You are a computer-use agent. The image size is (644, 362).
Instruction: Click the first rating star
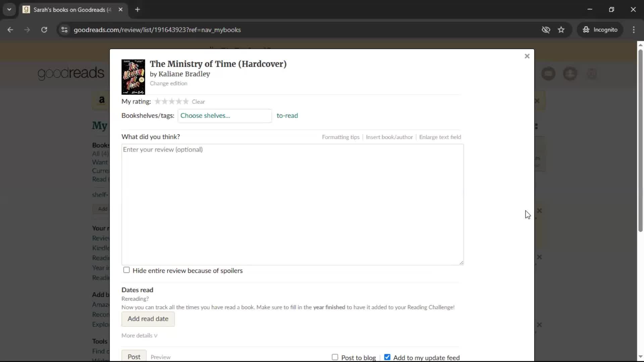[158, 101]
